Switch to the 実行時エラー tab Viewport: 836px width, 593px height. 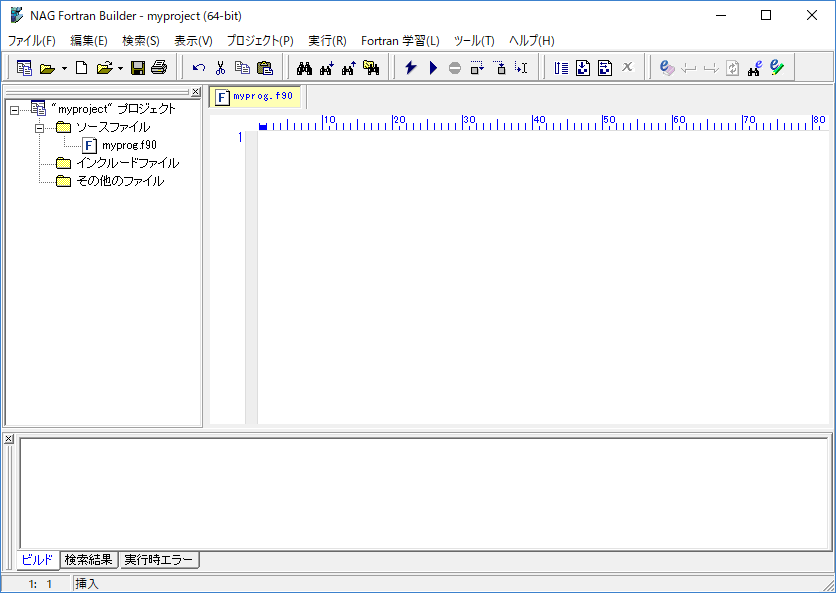click(159, 560)
